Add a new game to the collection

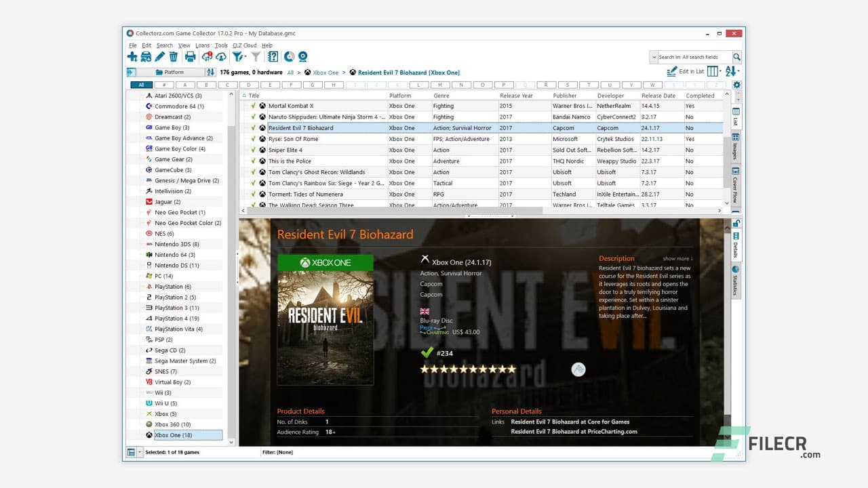coord(133,57)
